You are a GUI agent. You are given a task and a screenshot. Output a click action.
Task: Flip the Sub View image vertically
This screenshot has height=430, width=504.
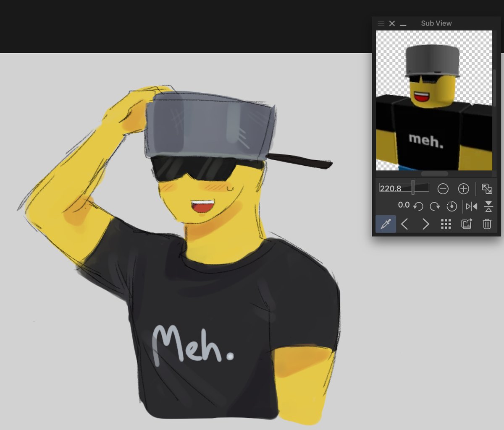click(488, 206)
